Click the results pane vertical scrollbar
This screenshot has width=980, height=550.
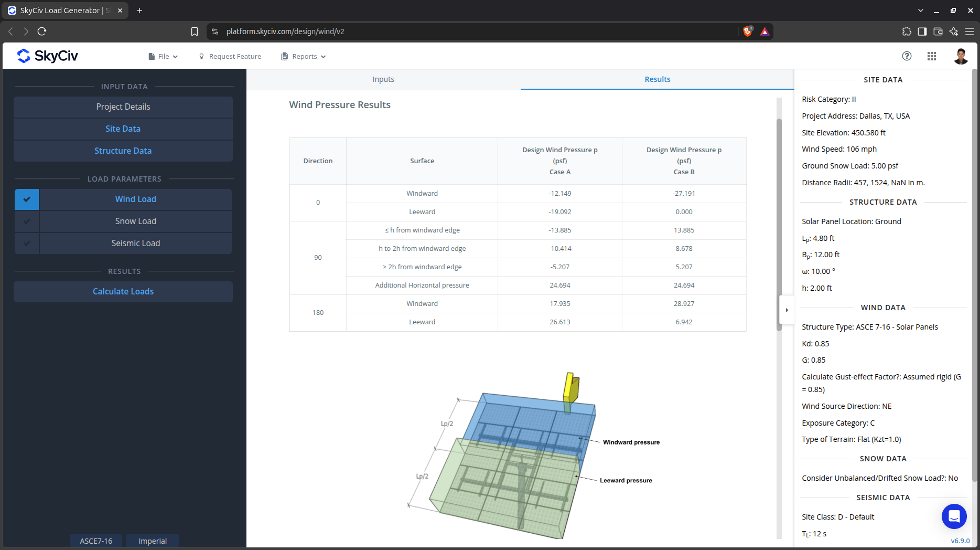pos(779,226)
